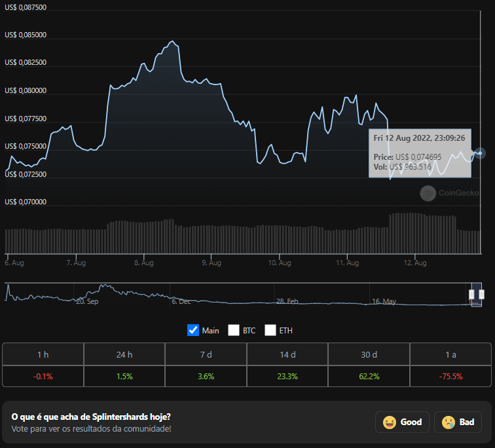Click the crying emoji on Bad button
The width and height of the screenshot is (495, 448).
449,422
